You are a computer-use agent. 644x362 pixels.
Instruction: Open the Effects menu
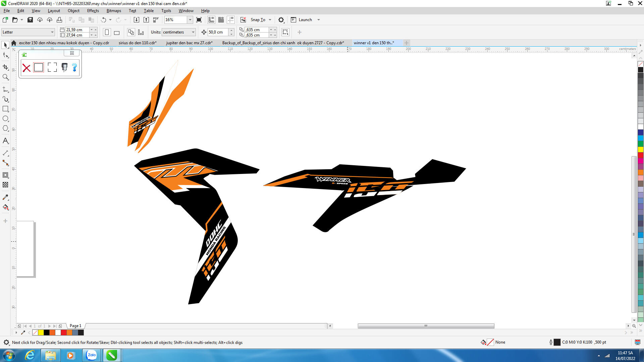coord(93,11)
